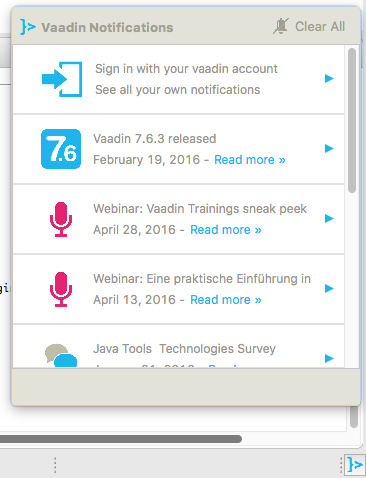Click the notifications list vertical scrollbar
Screen dimensions: 366x478
(x=352, y=120)
